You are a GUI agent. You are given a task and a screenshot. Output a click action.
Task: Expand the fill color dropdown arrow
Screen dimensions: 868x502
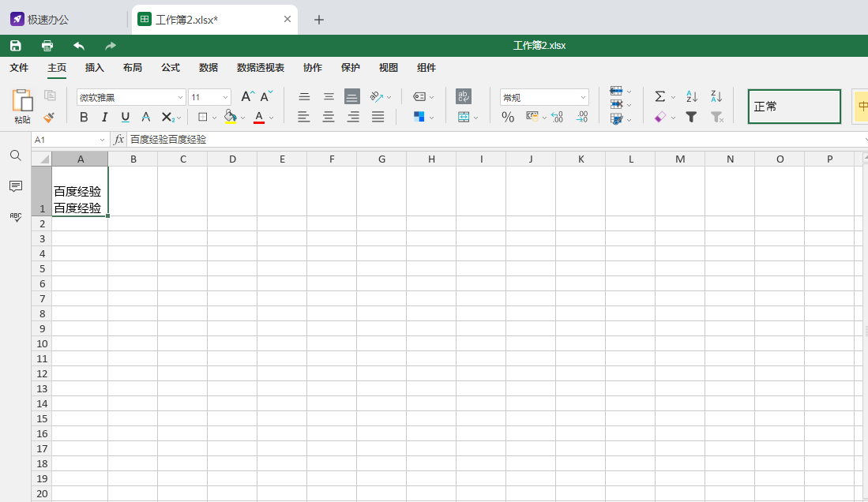(242, 118)
